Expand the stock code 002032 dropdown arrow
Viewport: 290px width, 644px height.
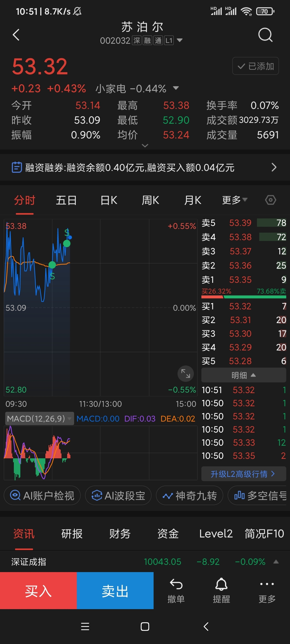click(180, 40)
